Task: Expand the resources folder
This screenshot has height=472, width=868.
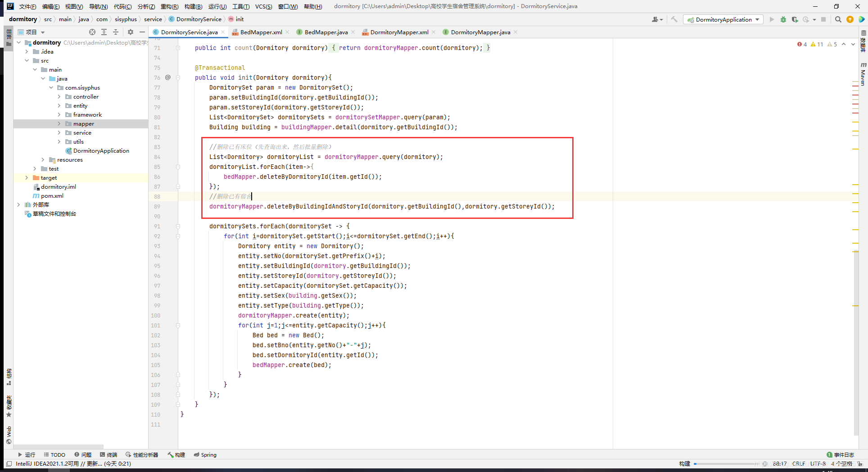Action: 43,159
